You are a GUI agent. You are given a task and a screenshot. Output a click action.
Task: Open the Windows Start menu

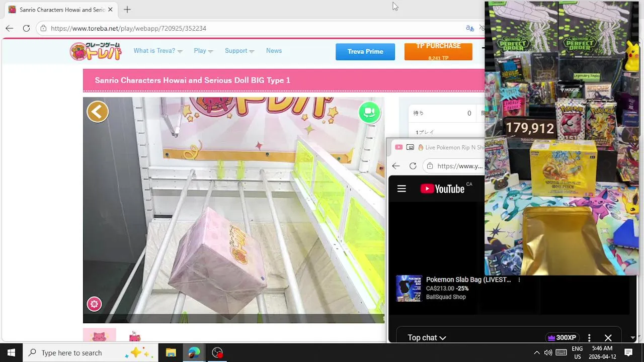[11, 352]
